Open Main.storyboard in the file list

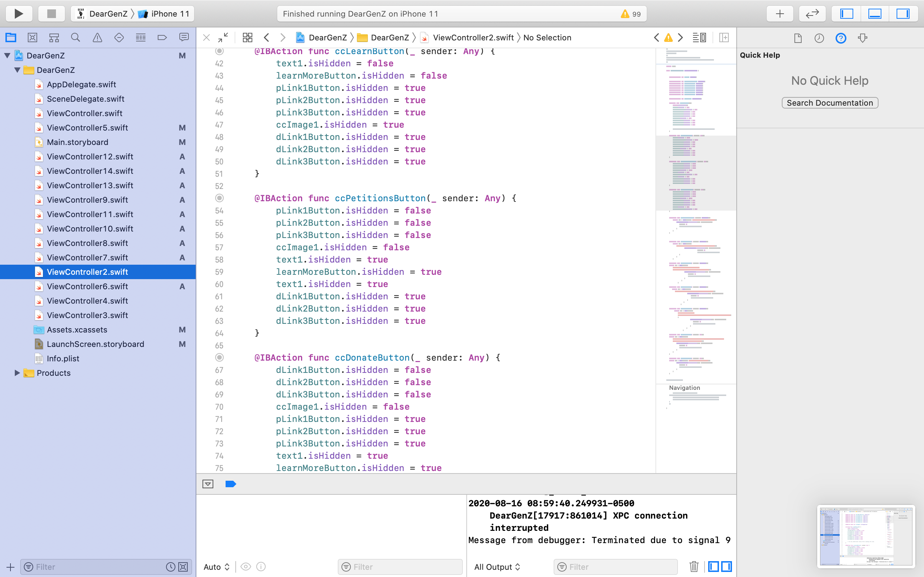click(78, 142)
